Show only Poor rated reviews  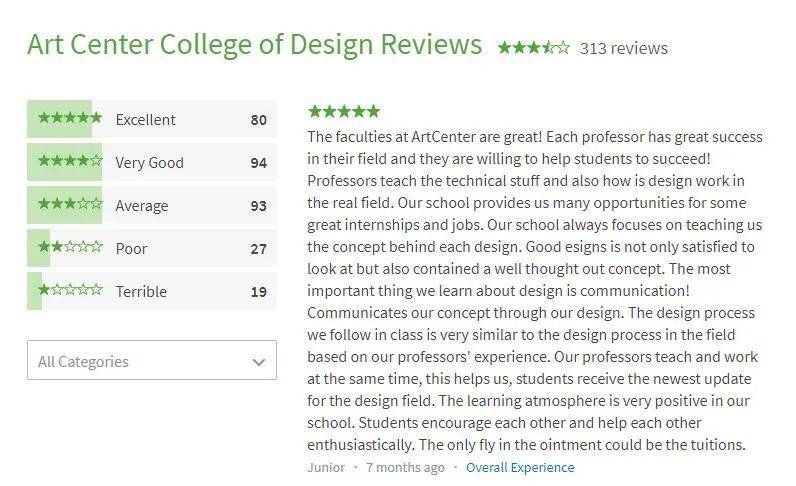[x=132, y=249]
